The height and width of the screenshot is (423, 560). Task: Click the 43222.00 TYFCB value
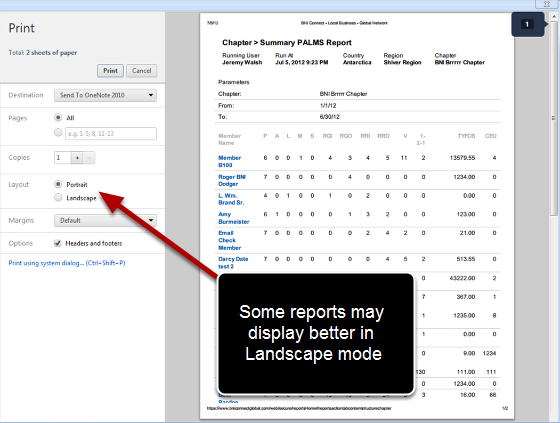click(x=462, y=278)
